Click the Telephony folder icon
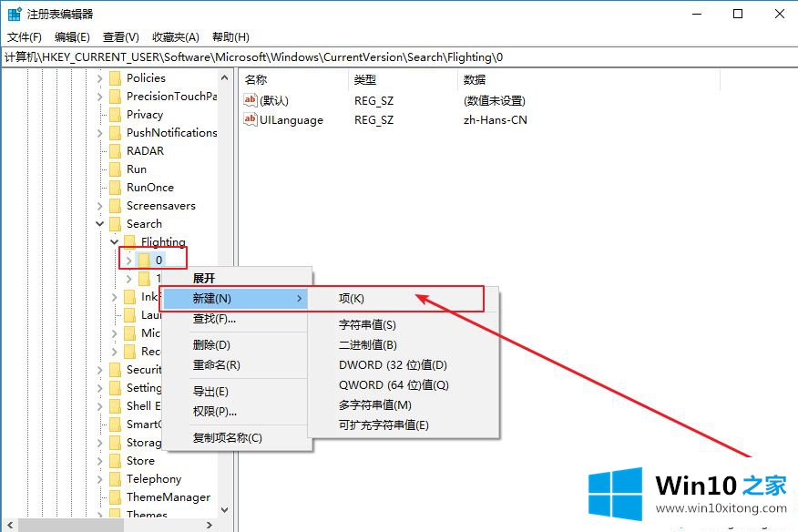The height and width of the screenshot is (532, 798). point(115,479)
